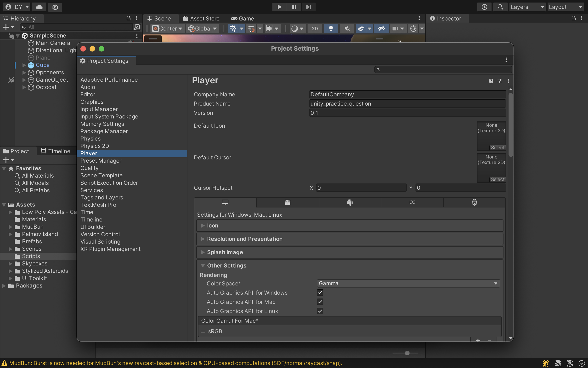The width and height of the screenshot is (588, 368).
Task: Click the Version field
Action: 407,113
